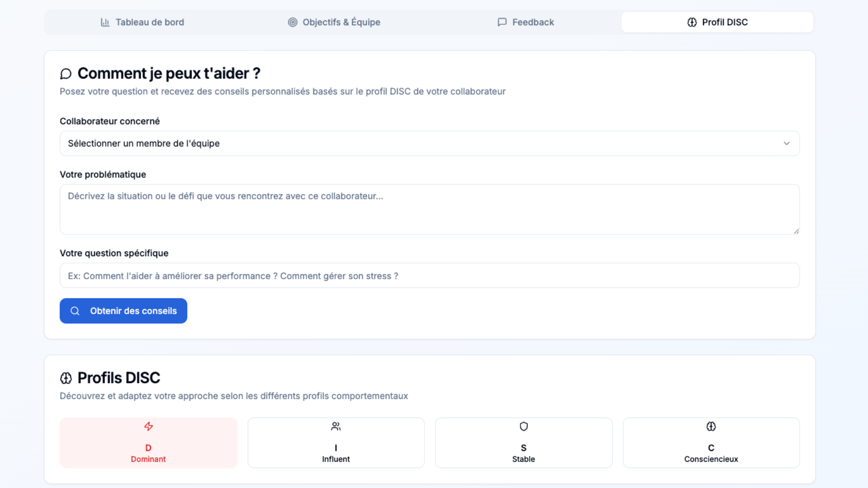The height and width of the screenshot is (488, 868).
Task: Click the people icon on the Influent card
Action: pos(336,426)
